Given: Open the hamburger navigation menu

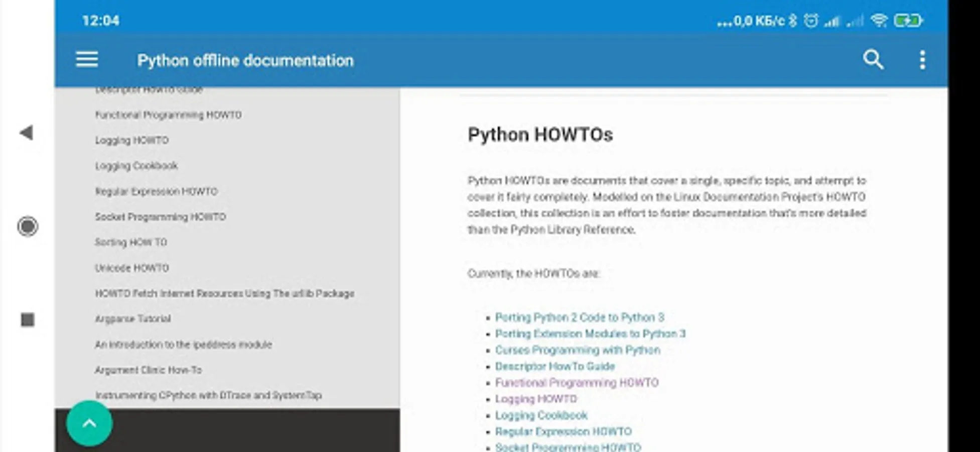Looking at the screenshot, I should pyautogui.click(x=87, y=60).
